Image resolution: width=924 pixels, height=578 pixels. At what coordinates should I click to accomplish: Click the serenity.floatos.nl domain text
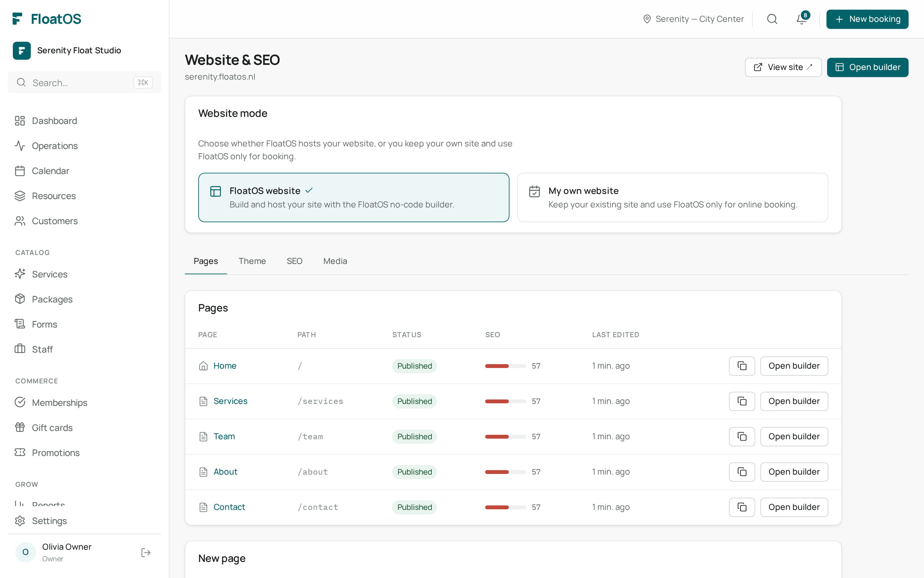(x=220, y=77)
